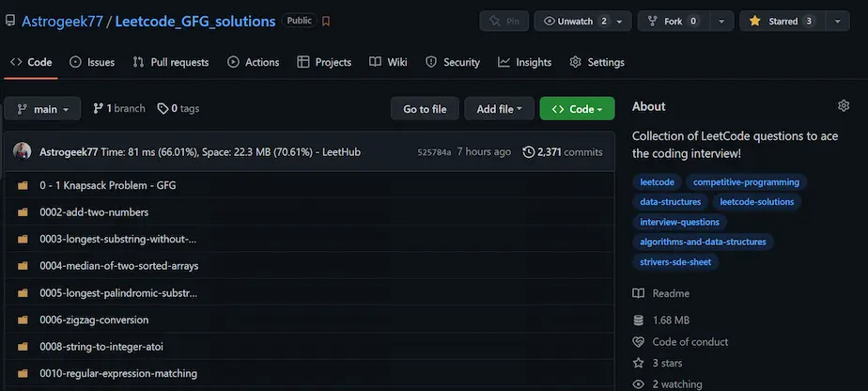The width and height of the screenshot is (868, 391).
Task: Click the Readme book icon
Action: point(638,293)
